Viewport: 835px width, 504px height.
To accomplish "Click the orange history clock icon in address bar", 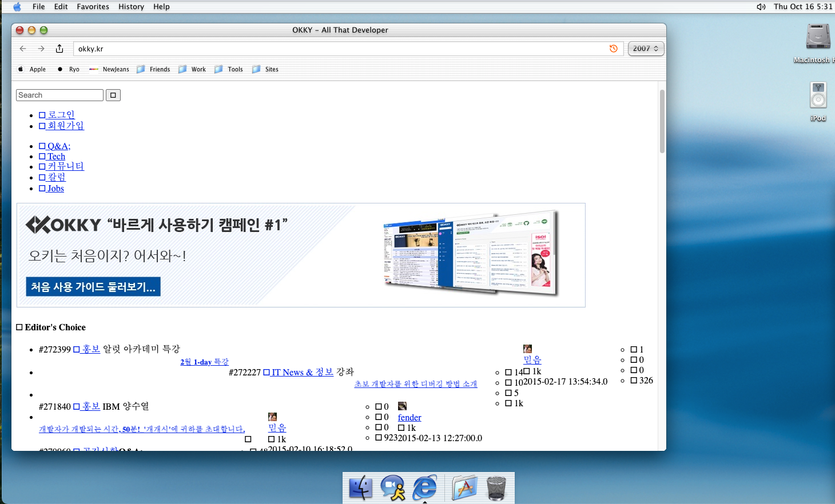I will pyautogui.click(x=614, y=49).
